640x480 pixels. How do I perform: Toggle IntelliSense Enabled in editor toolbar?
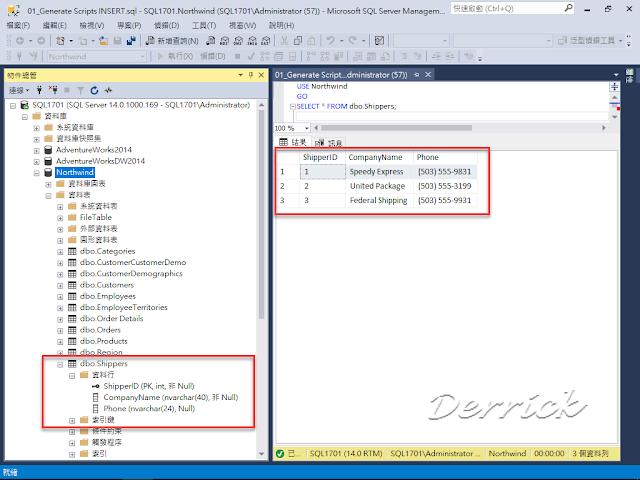point(293,56)
